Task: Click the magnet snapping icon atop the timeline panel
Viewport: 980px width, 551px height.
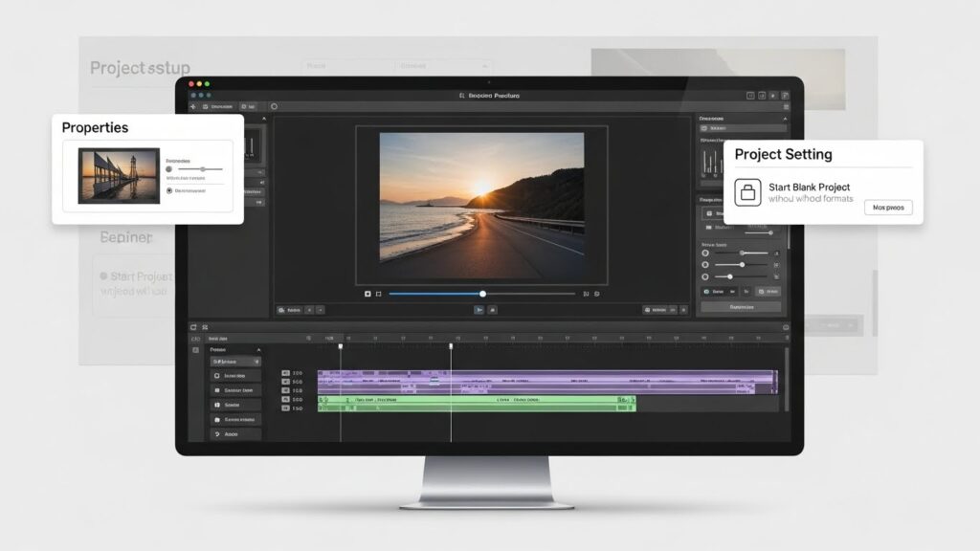Action: point(205,326)
